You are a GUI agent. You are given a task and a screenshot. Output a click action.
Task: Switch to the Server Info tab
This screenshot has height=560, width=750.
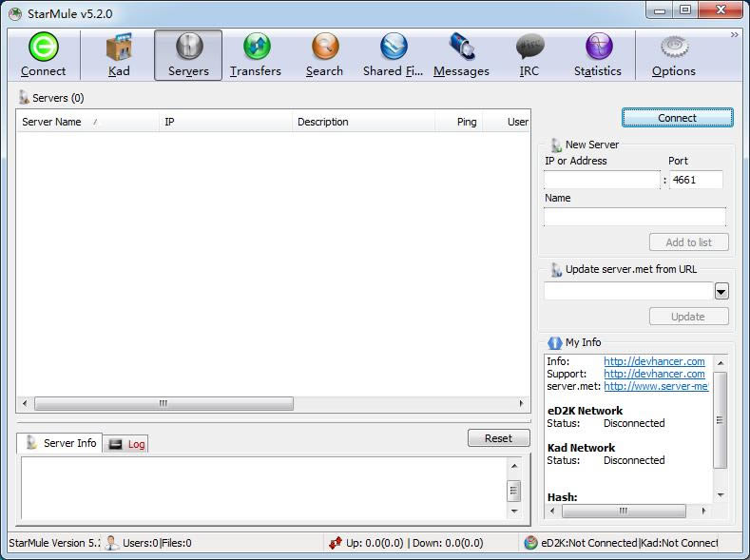[x=60, y=443]
